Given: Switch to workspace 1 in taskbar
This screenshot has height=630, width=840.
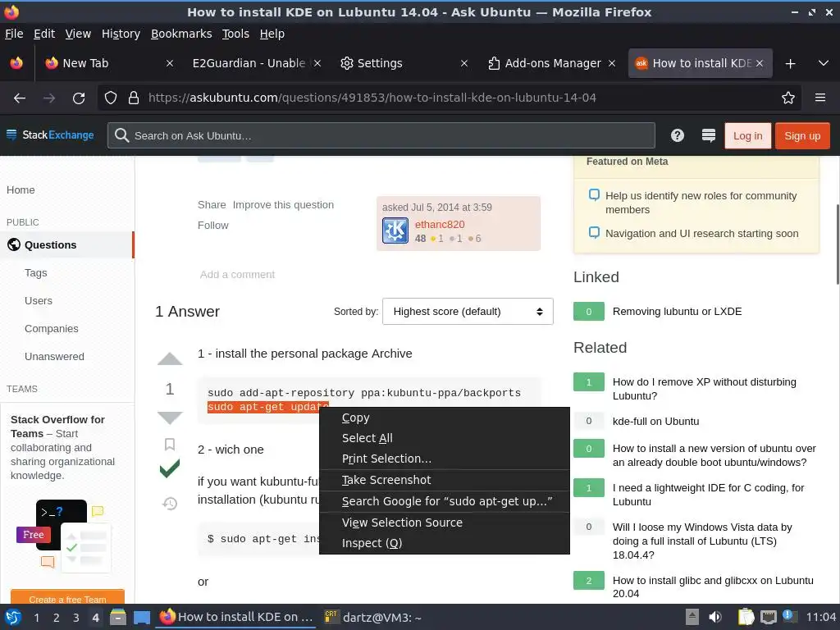Looking at the screenshot, I should coord(36,618).
